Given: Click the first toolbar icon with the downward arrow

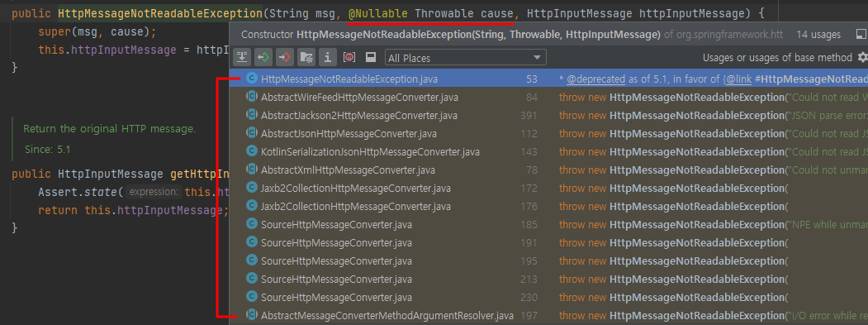Looking at the screenshot, I should click(243, 57).
